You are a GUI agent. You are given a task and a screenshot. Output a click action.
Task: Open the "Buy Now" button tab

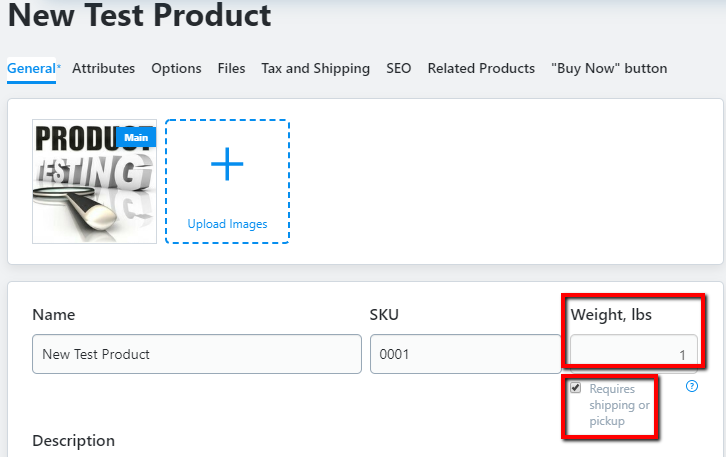click(609, 69)
